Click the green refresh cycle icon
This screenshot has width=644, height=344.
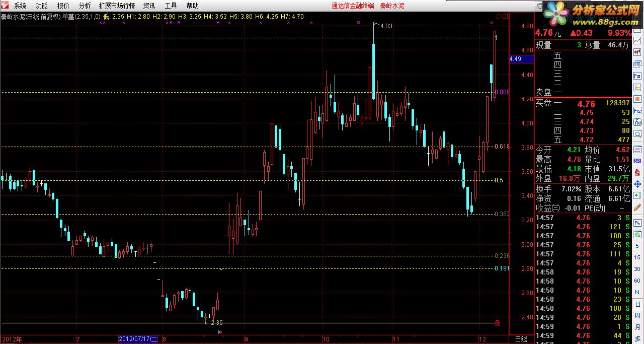[637, 234]
